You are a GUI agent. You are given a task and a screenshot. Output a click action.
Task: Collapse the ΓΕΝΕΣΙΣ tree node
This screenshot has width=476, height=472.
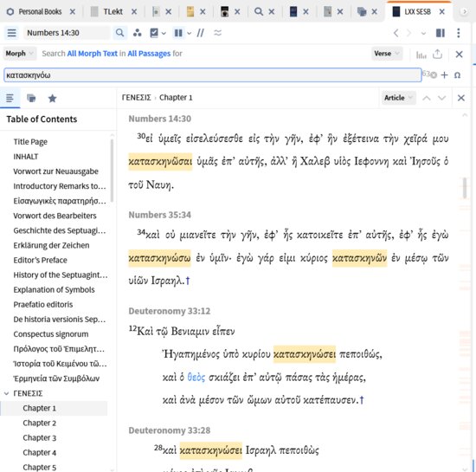coord(6,393)
